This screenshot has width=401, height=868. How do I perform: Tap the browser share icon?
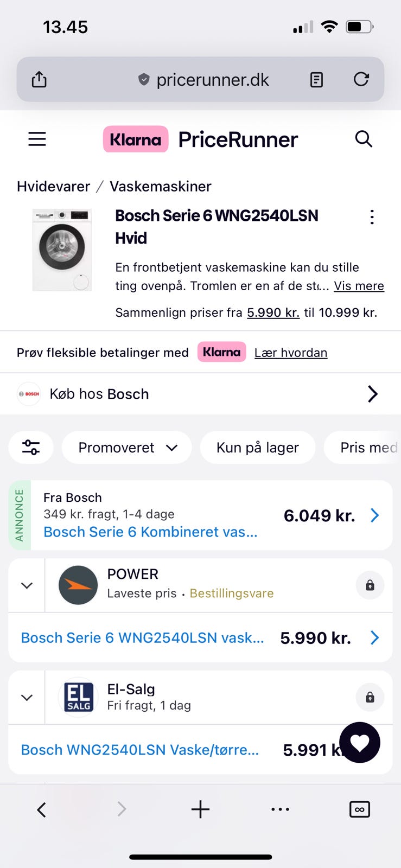tap(39, 80)
